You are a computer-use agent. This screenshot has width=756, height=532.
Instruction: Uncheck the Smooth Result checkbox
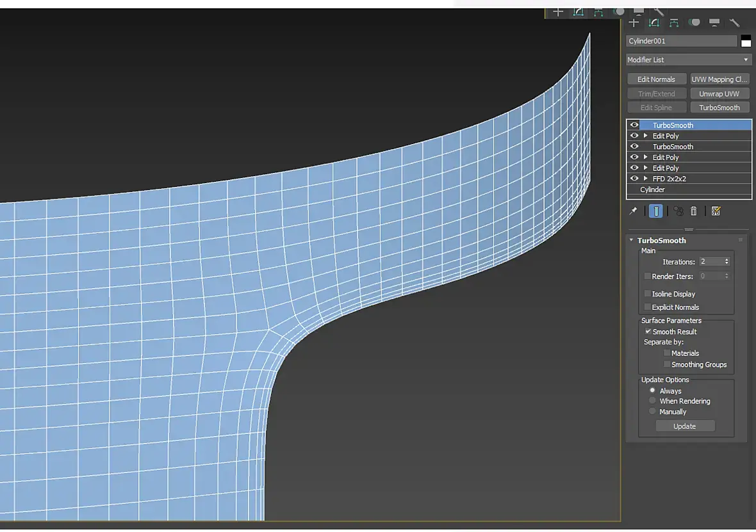(648, 331)
